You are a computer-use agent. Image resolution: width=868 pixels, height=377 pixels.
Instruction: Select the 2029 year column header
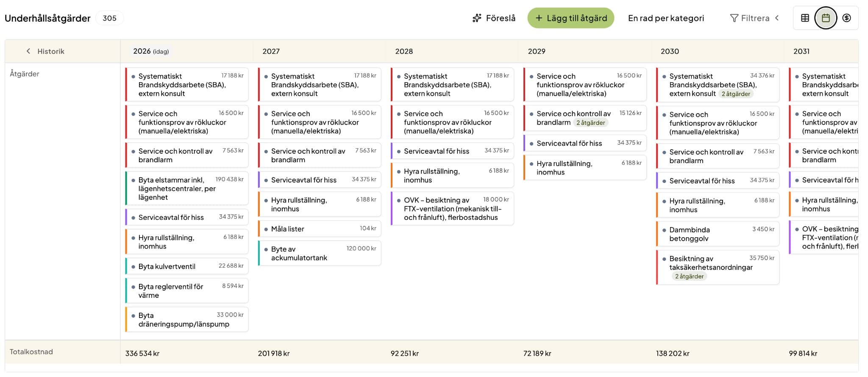[x=536, y=51]
